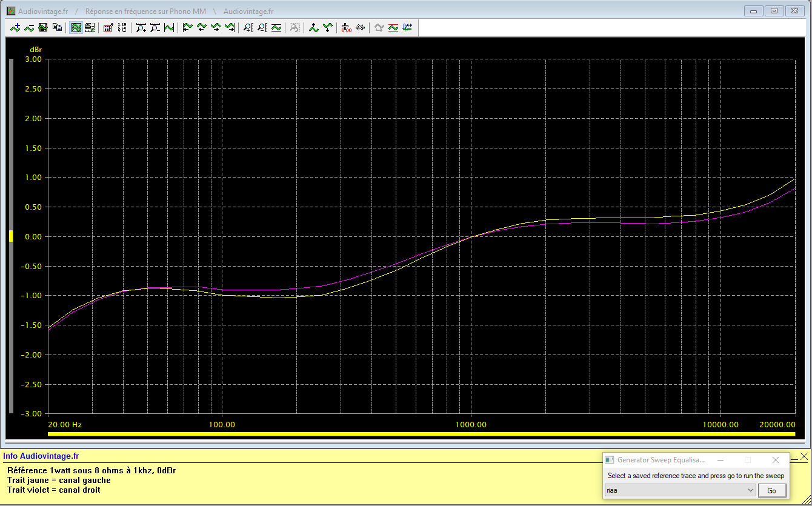Click the move trace up arrow icon
The width and height of the screenshot is (812, 506).
[x=313, y=27]
